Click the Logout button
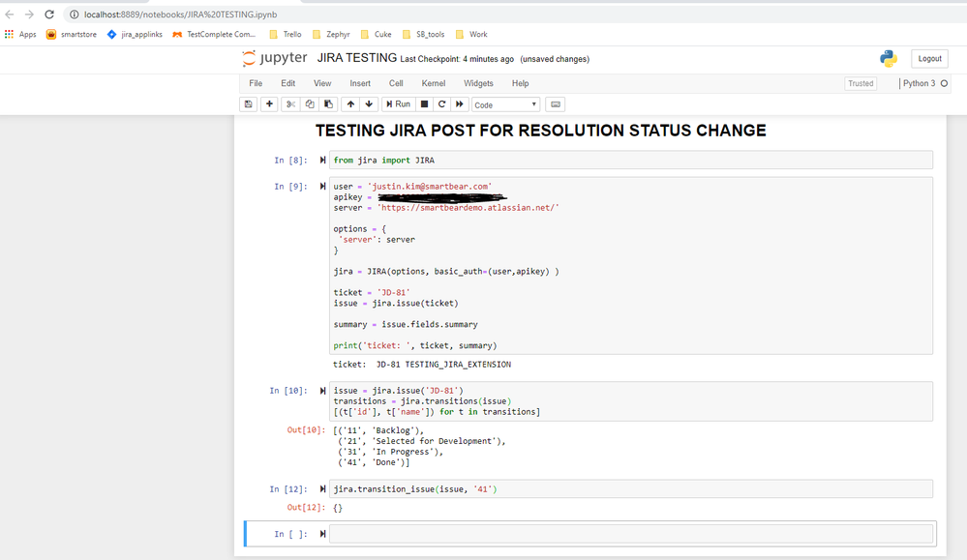 click(929, 59)
